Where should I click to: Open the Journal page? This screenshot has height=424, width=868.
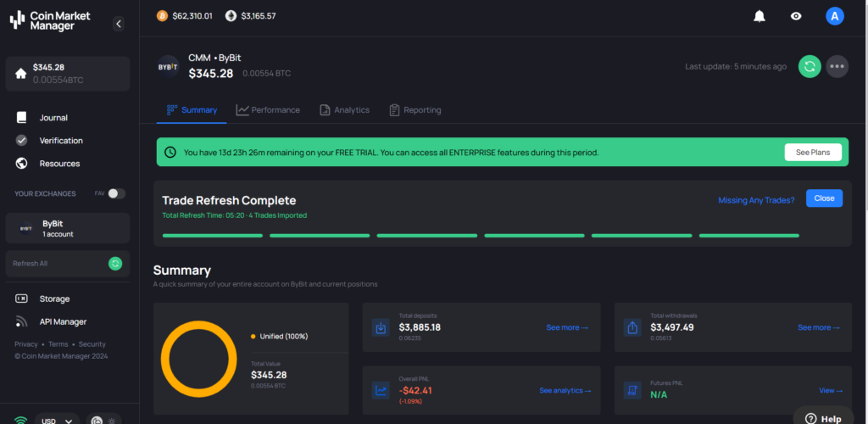coord(53,117)
